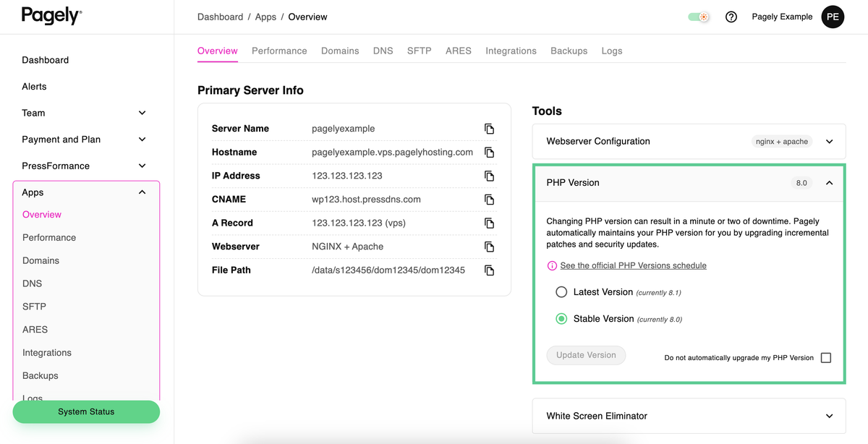Expand the Payment and Plan menu
The height and width of the screenshot is (444, 868).
tap(142, 140)
